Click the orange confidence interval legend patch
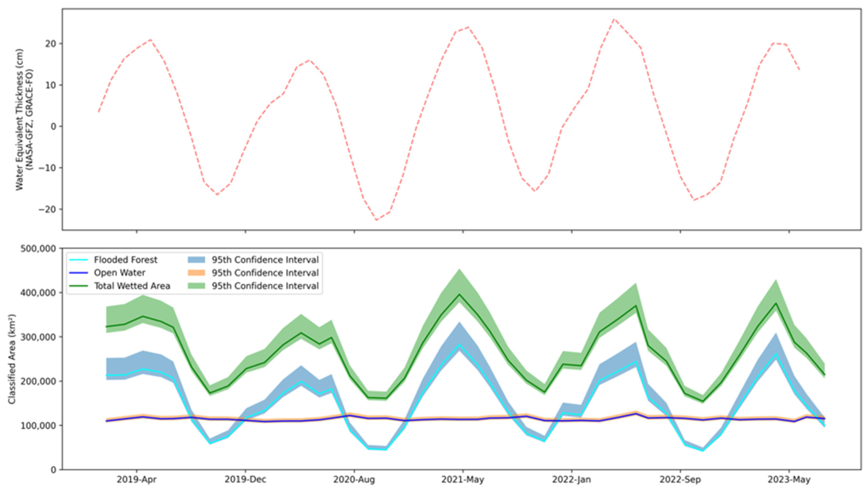This screenshot has width=868, height=492. click(x=196, y=273)
